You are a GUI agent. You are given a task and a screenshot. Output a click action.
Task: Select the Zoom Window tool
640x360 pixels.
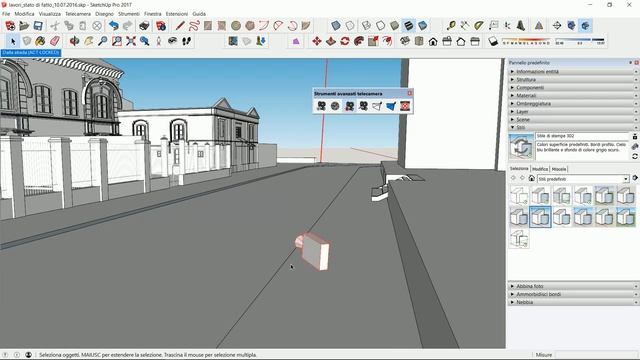(117, 41)
